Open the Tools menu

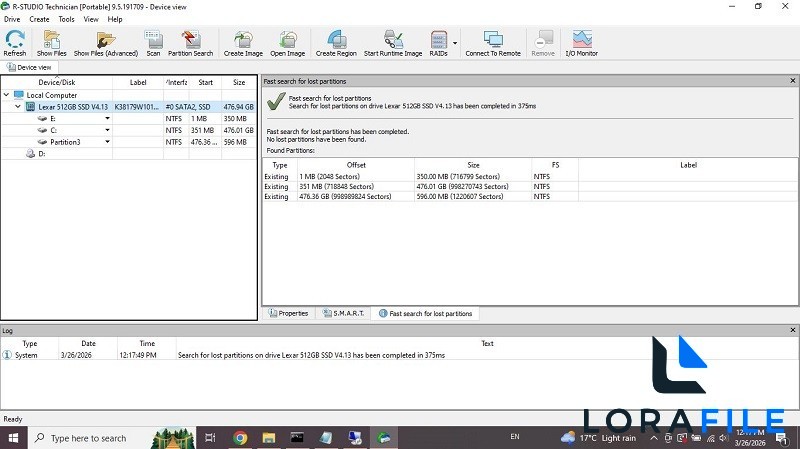(66, 19)
